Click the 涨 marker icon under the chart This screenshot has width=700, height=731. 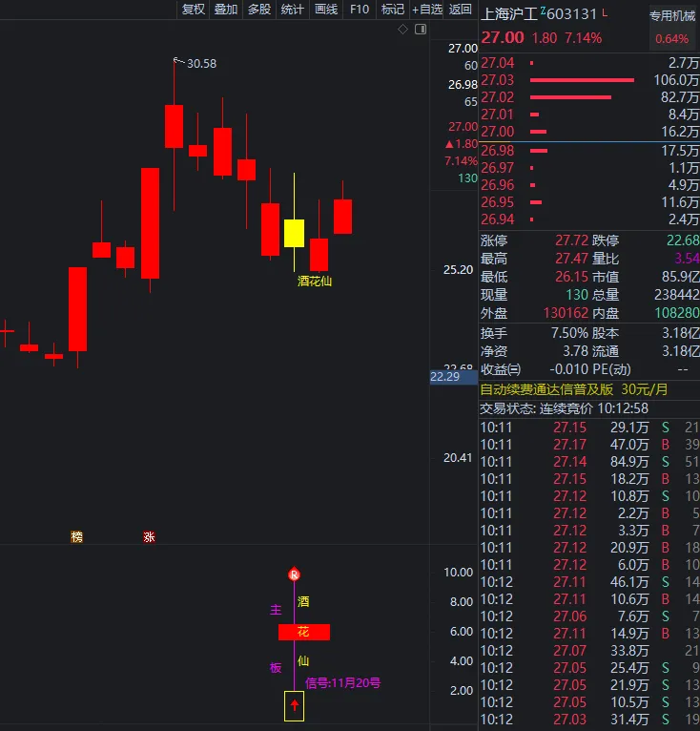point(149,537)
